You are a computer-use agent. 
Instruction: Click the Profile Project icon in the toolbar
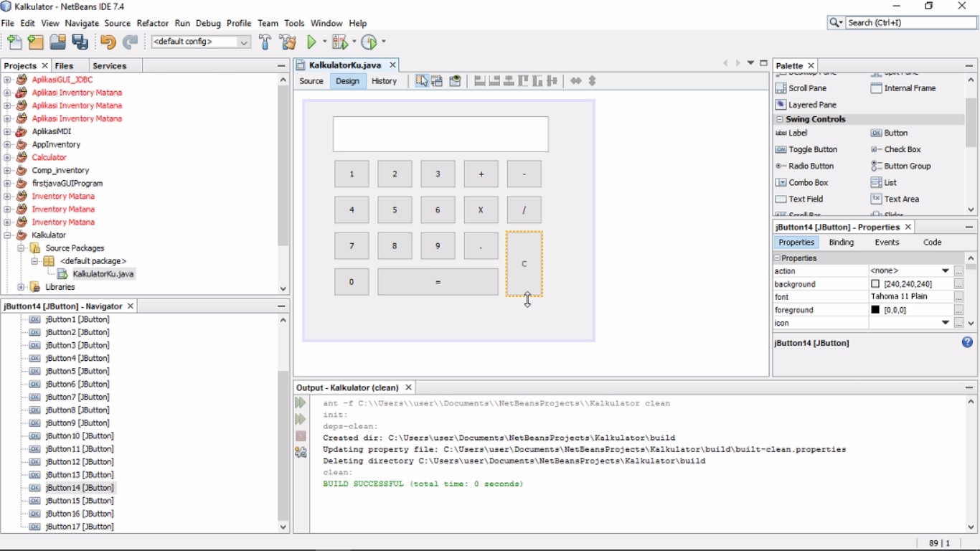(x=369, y=42)
